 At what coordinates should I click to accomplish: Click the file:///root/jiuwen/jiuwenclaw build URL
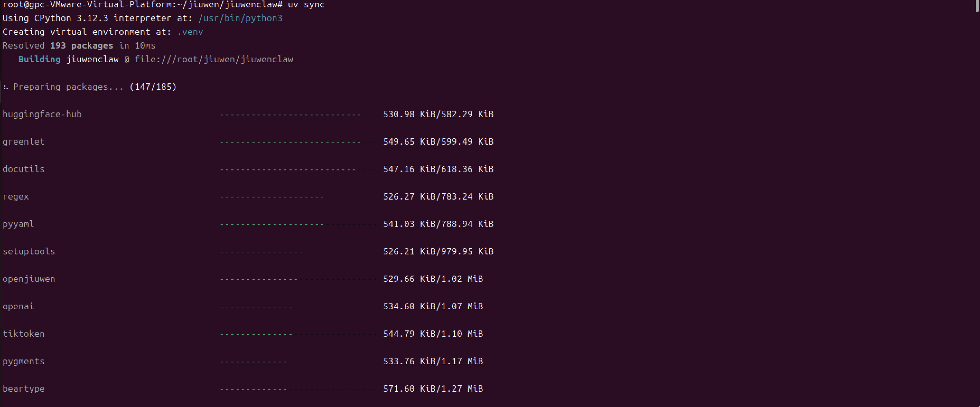213,59
